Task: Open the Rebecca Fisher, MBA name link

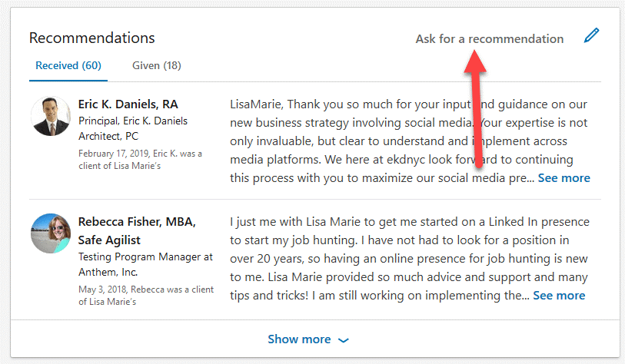Action: [137, 221]
